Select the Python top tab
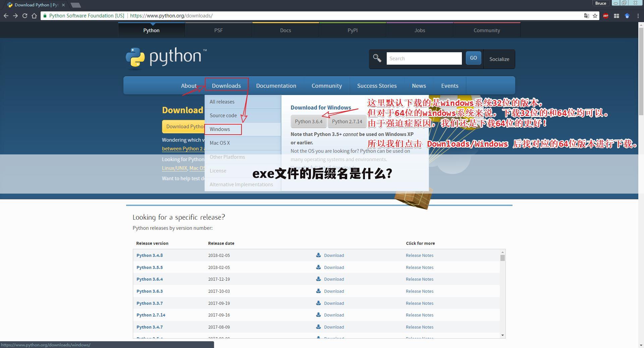 tap(152, 30)
